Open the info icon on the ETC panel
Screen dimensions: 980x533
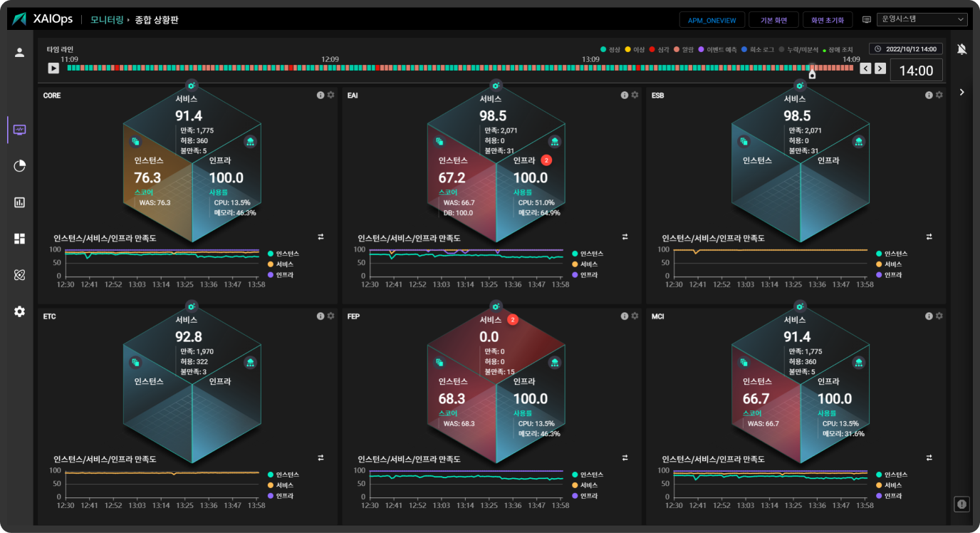pos(320,316)
